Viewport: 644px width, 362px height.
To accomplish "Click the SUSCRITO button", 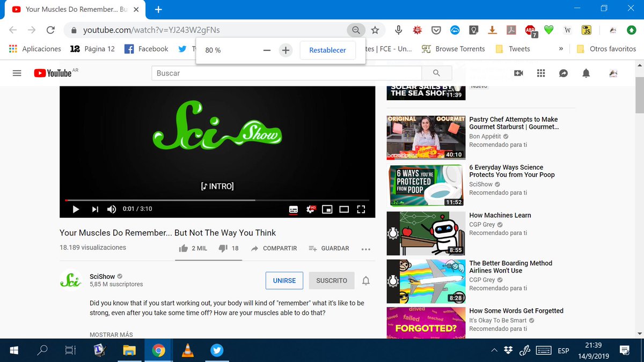I will click(332, 280).
